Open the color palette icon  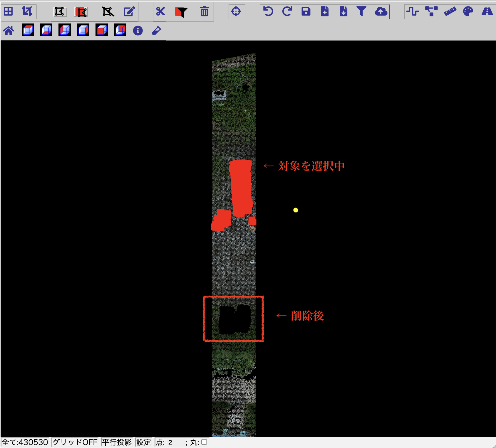point(468,12)
